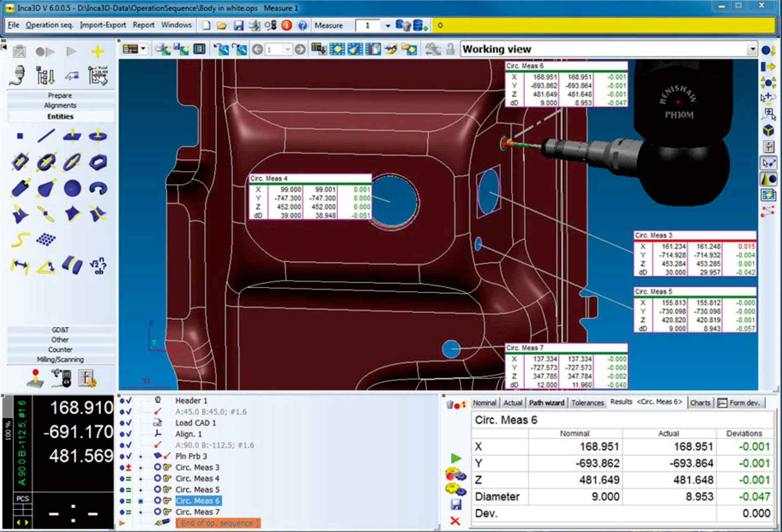Viewport: 782px width, 532px height.
Task: Select the sphere entity tool
Action: pyautogui.click(x=72, y=188)
